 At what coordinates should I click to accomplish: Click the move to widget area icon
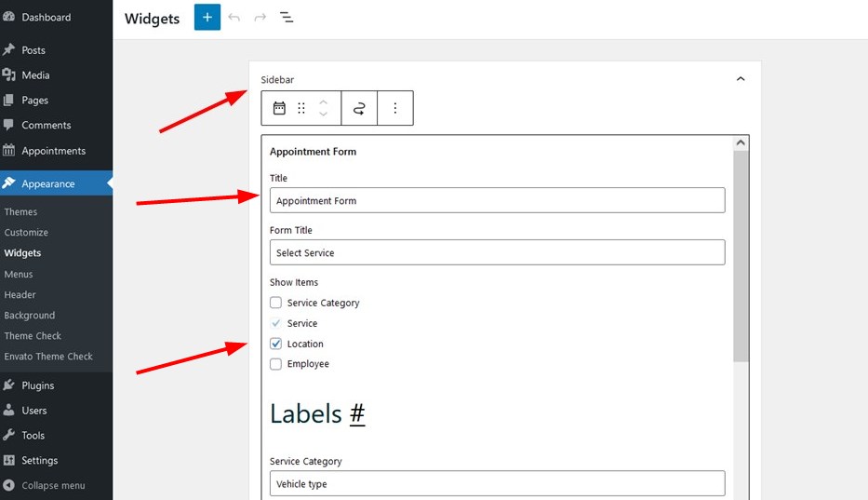coord(359,108)
